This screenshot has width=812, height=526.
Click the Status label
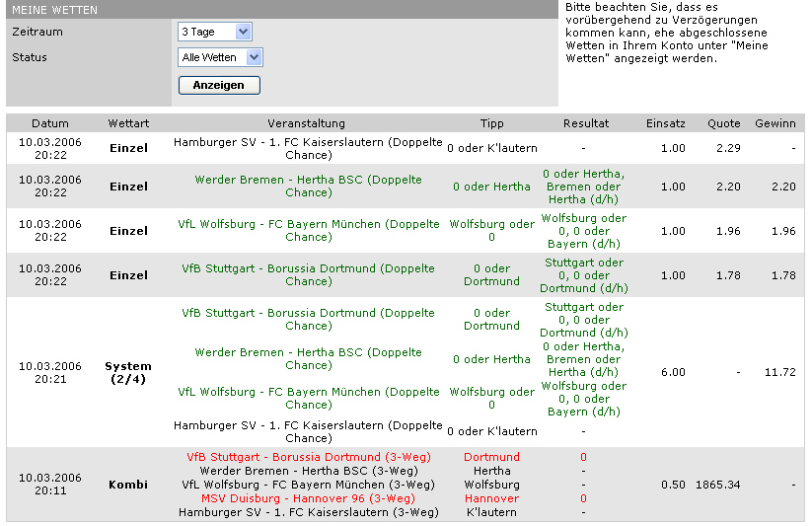pyautogui.click(x=30, y=57)
